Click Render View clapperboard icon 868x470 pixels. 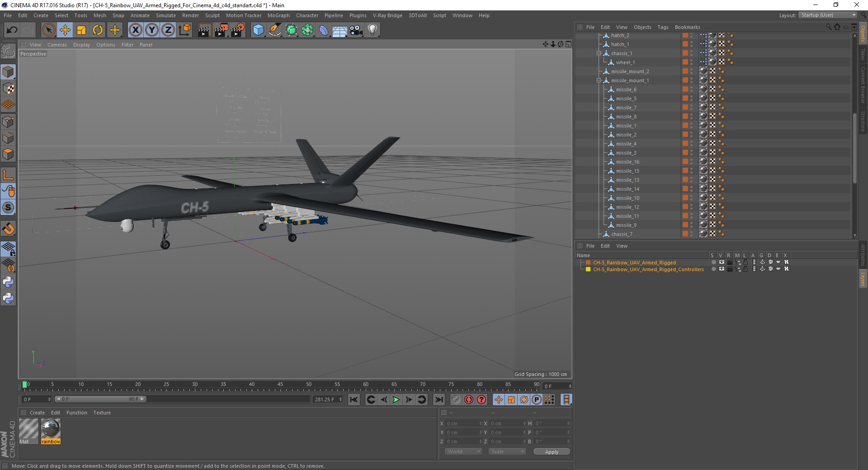coord(204,30)
